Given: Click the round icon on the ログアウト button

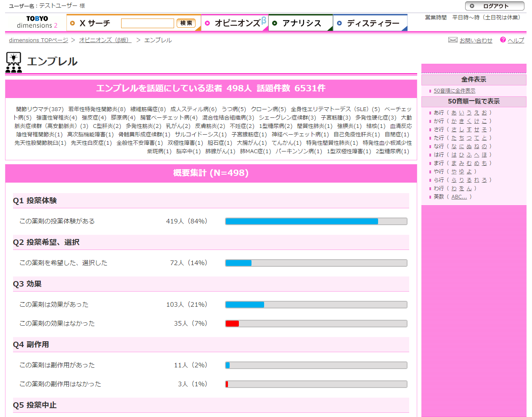Looking at the screenshot, I should [x=472, y=6].
